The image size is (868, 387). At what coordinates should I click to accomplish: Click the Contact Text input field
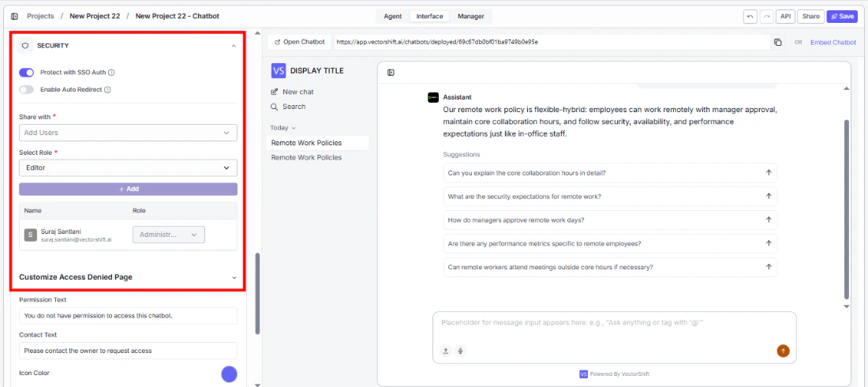tap(128, 351)
